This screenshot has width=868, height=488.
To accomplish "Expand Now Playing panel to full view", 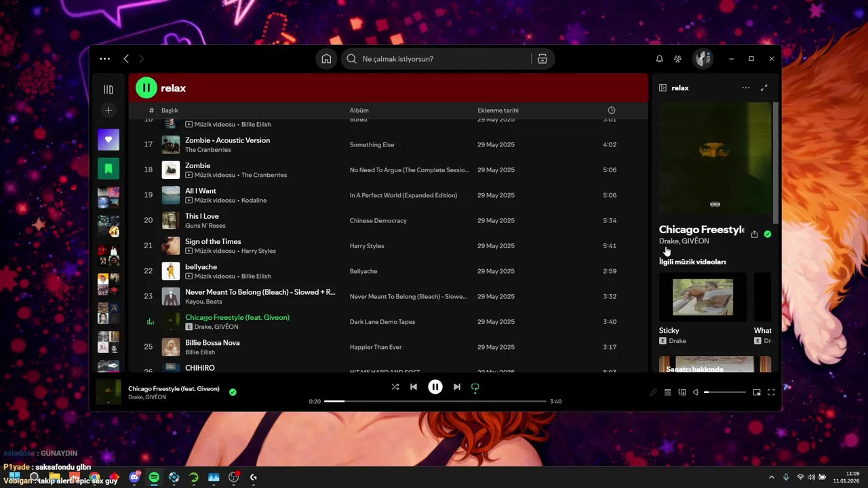I will (764, 88).
